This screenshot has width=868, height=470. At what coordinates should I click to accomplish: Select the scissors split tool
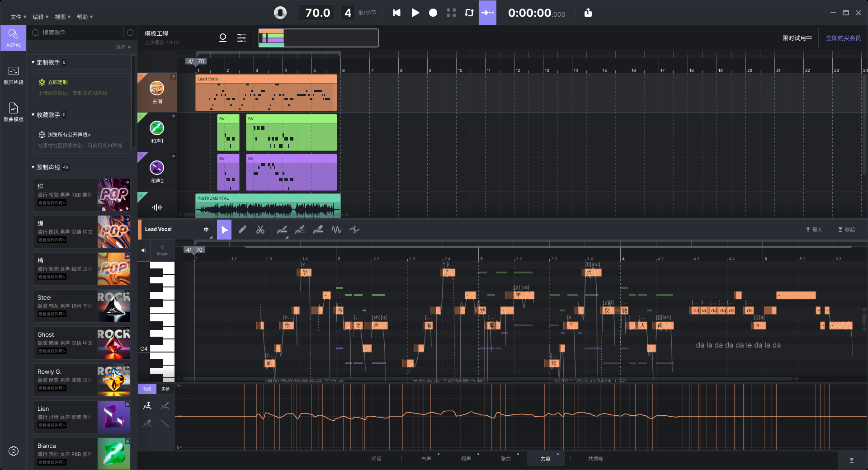pyautogui.click(x=261, y=230)
